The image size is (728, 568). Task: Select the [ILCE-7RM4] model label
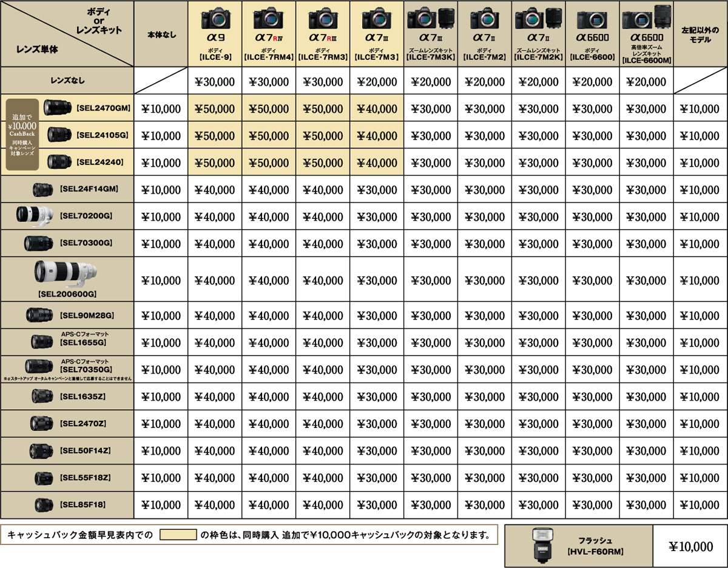point(269,58)
